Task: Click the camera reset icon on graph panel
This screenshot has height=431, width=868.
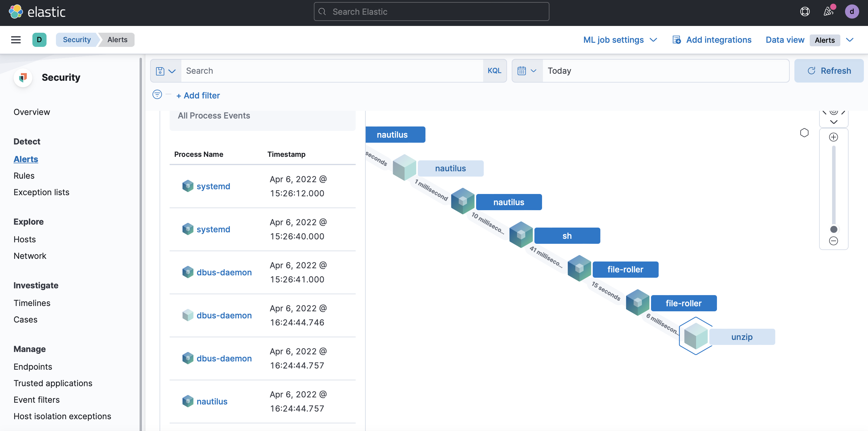Action: coord(834,112)
